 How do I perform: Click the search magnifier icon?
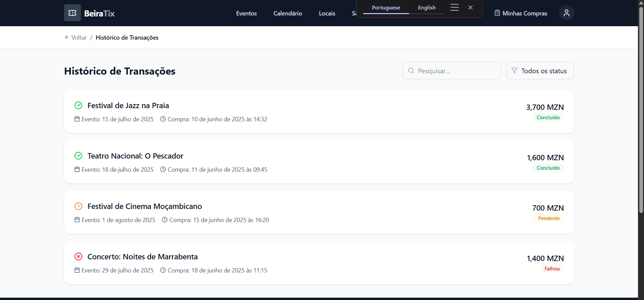pyautogui.click(x=411, y=71)
